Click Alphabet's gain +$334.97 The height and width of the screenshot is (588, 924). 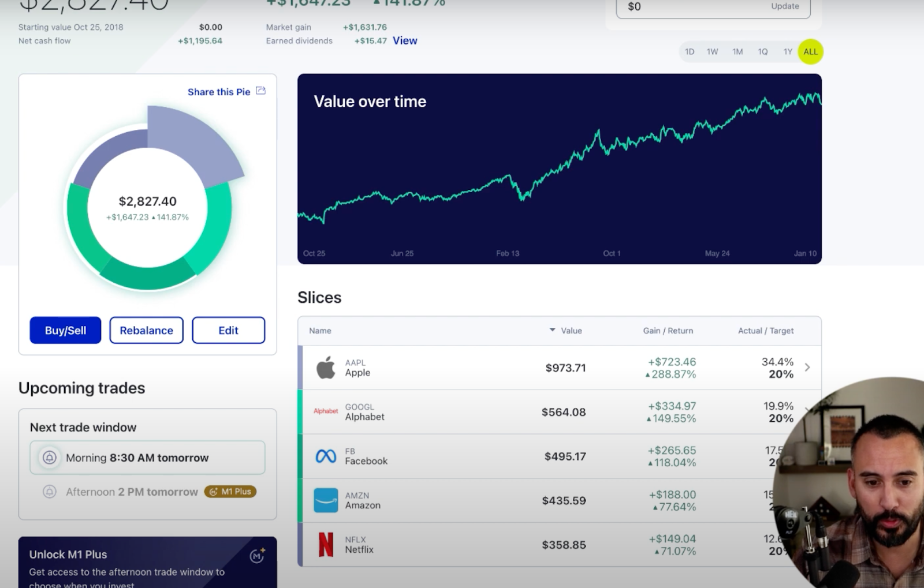(672, 406)
